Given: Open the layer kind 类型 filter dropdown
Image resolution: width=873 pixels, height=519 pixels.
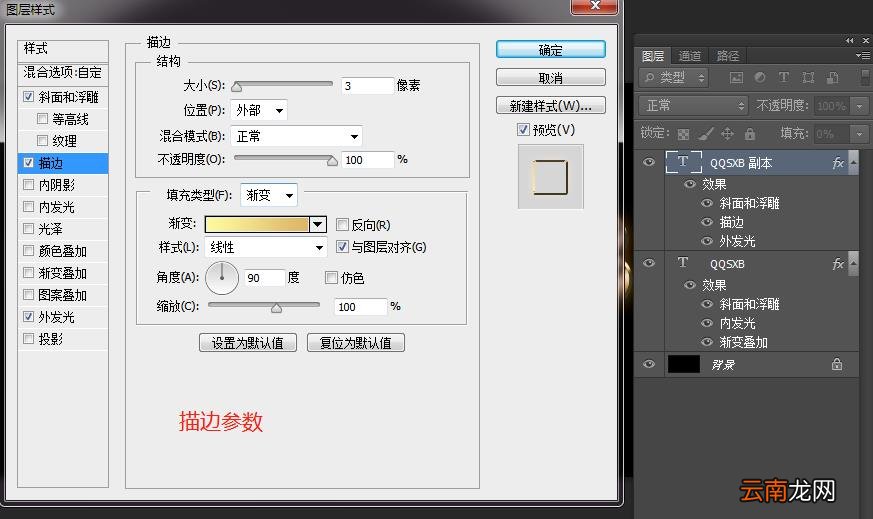Looking at the screenshot, I should pos(673,77).
